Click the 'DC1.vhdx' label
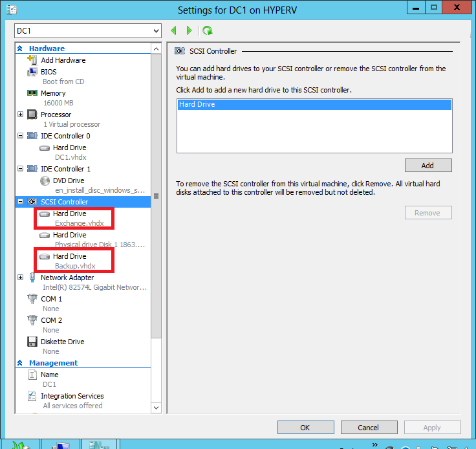Image resolution: width=476 pixels, height=449 pixels. (70, 157)
